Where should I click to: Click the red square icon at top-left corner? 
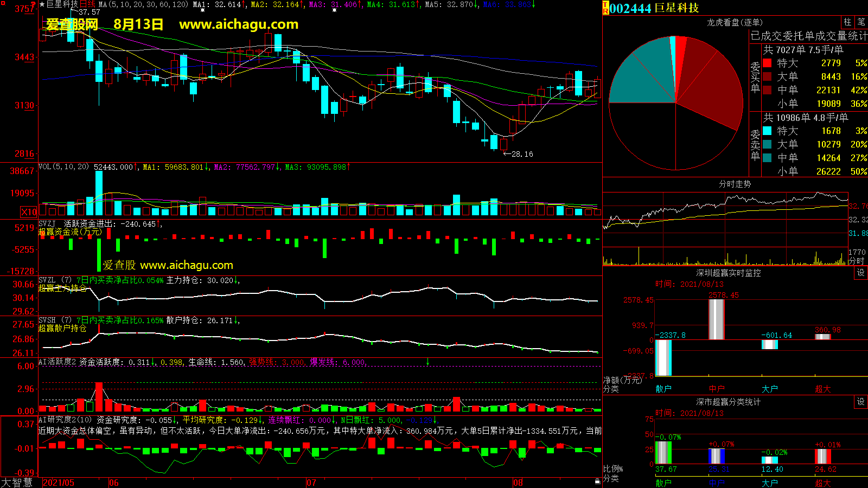(x=3, y=3)
